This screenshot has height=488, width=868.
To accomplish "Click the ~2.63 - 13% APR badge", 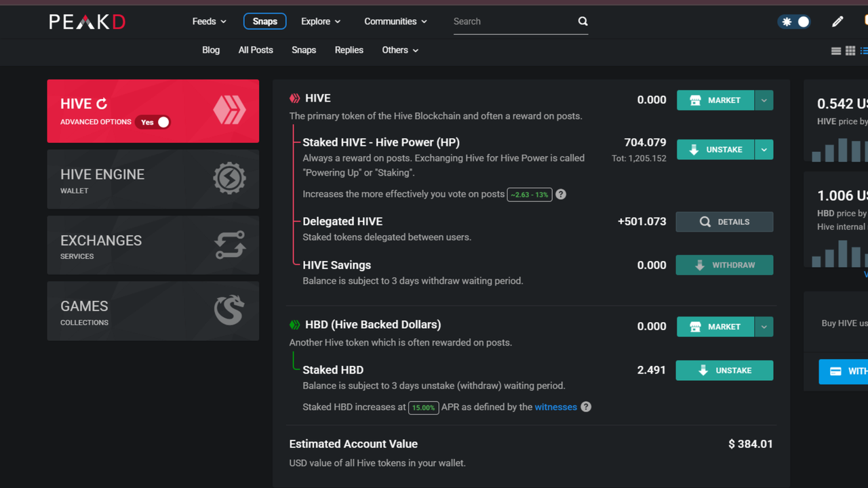I will pyautogui.click(x=530, y=195).
